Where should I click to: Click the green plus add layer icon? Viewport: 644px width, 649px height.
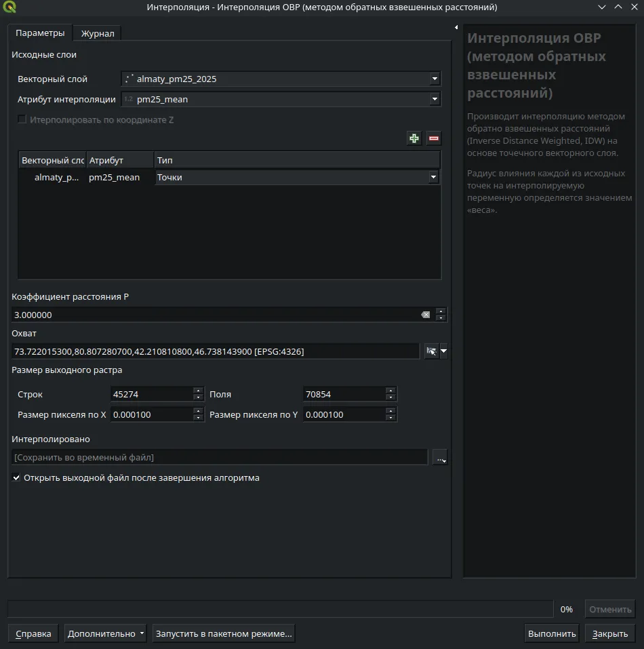point(414,138)
